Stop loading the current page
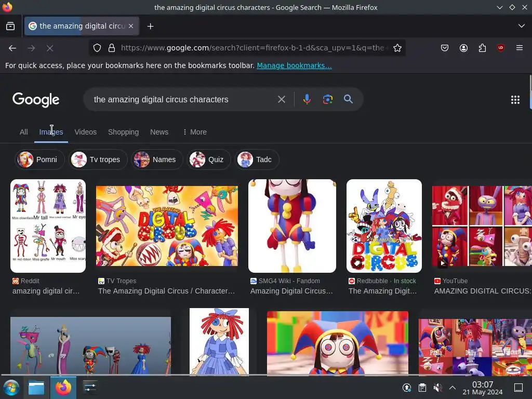Image resolution: width=532 pixels, height=399 pixels. click(50, 48)
